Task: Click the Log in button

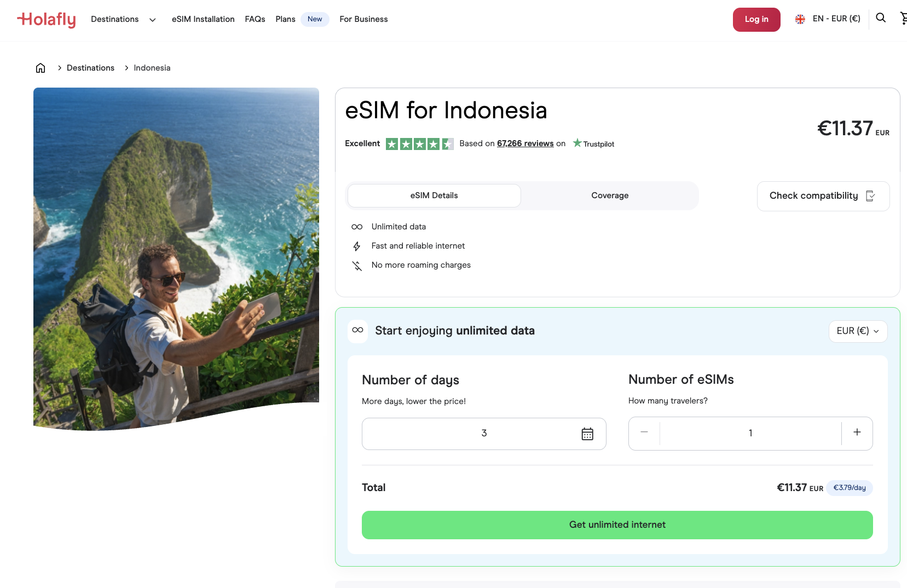Action: click(x=756, y=19)
